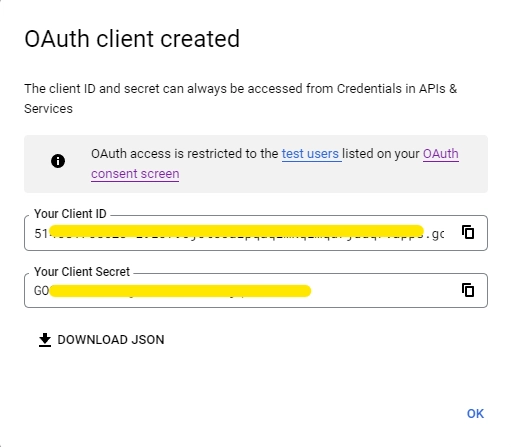Click the OAuth client created heading
The image size is (511, 447).
pos(132,39)
